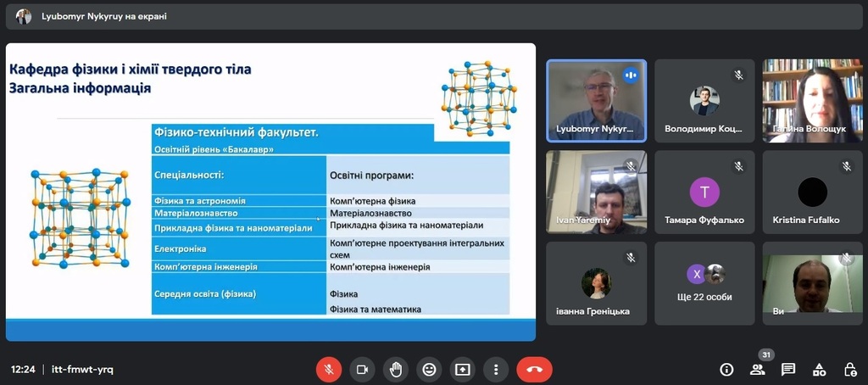Open the emoji reactions panel

[x=429, y=370]
